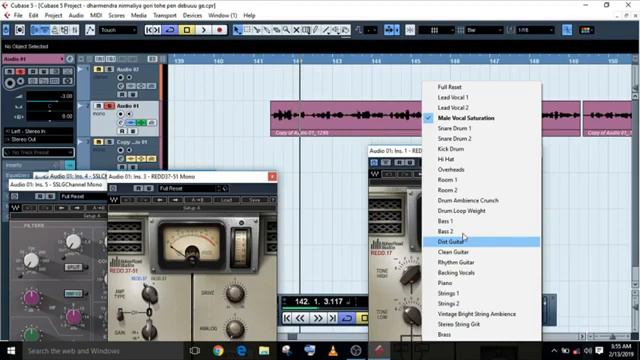
Task: Toggle mute on Audio 01 track
Action: point(98,106)
